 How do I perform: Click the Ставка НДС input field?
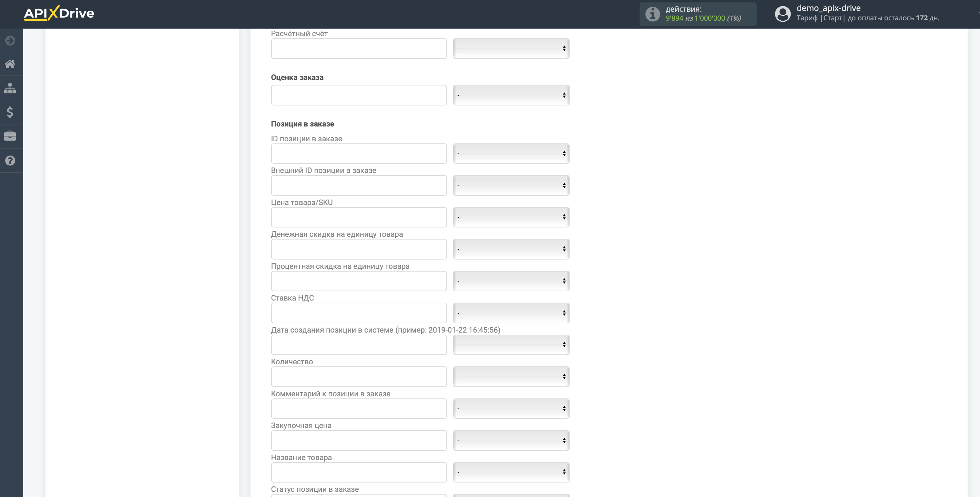pyautogui.click(x=359, y=313)
